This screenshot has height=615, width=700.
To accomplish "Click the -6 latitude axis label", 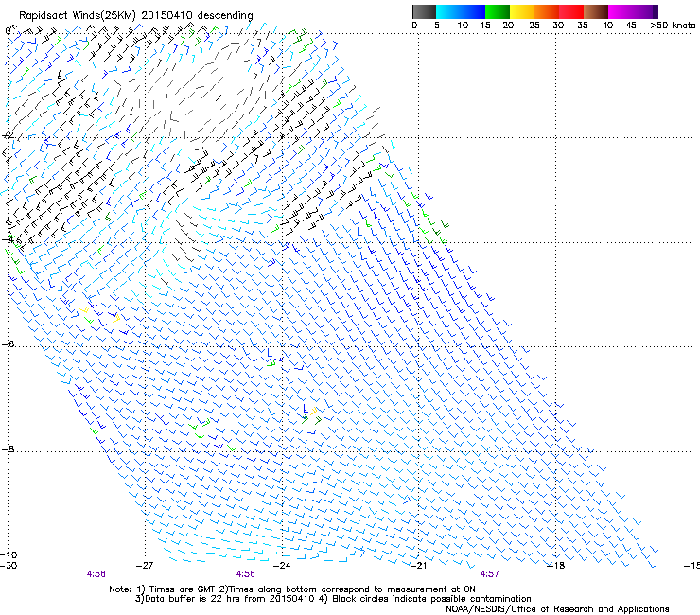I will click(x=8, y=344).
